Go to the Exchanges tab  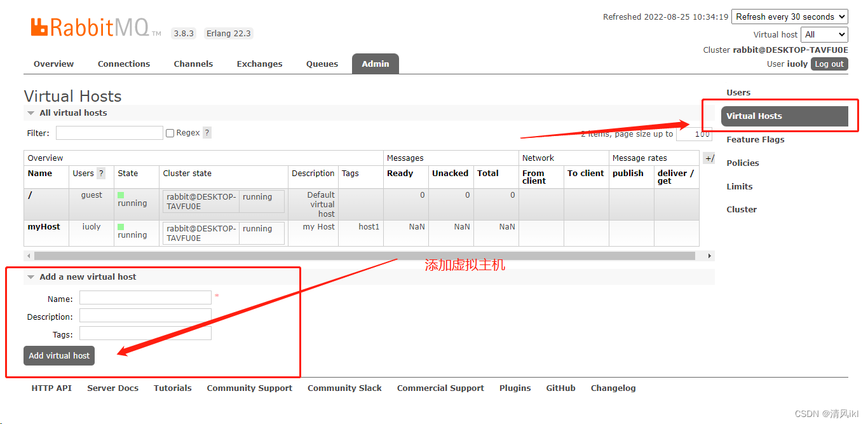(x=259, y=64)
